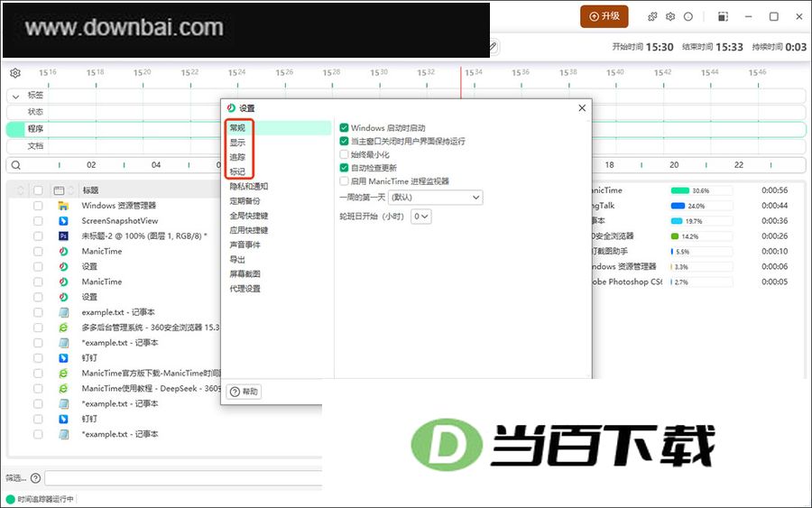Image resolution: width=812 pixels, height=508 pixels.
Task: Enable 启用 ManicTime 进程监视器 checkbox
Action: point(344,181)
